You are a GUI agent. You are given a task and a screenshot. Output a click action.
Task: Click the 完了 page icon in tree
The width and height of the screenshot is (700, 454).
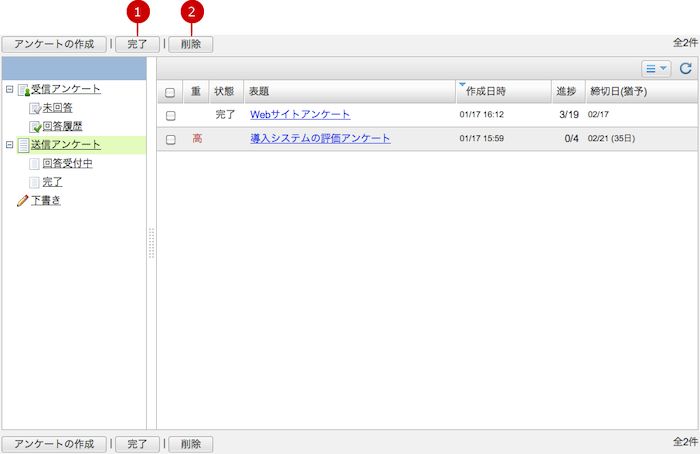[34, 183]
